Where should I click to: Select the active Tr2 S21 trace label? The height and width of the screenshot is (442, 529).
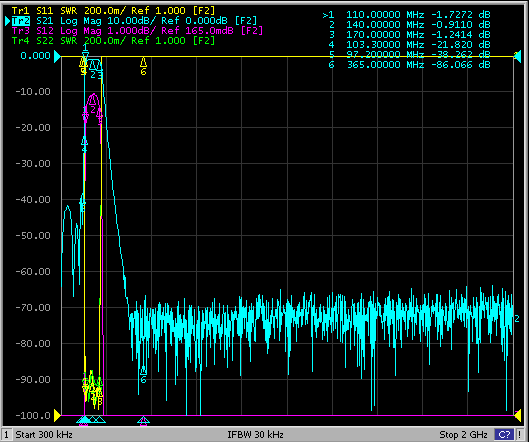tap(134, 21)
